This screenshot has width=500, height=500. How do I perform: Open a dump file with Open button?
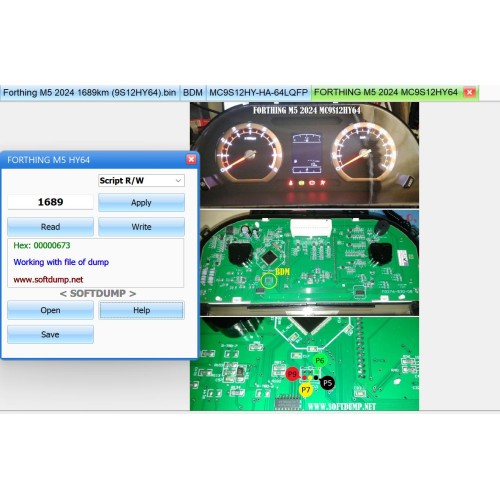pos(50,310)
